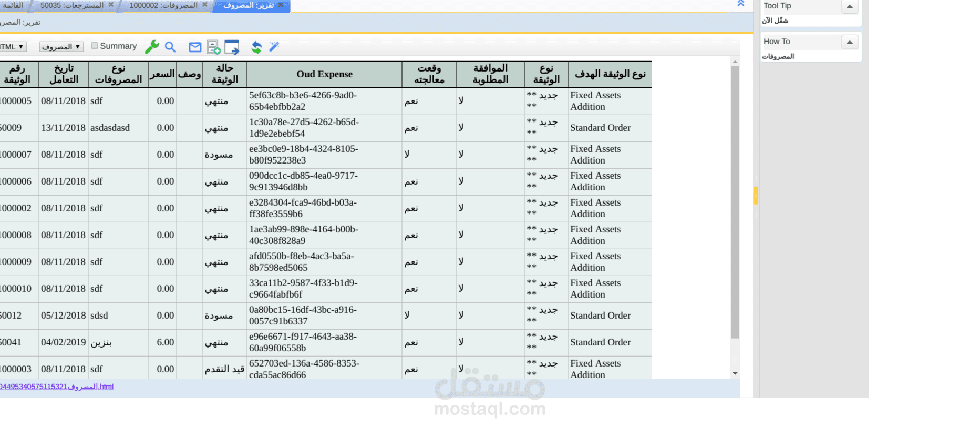This screenshot has width=980, height=427.
Task: Click the شغّل الآن tool tip text
Action: point(775,21)
